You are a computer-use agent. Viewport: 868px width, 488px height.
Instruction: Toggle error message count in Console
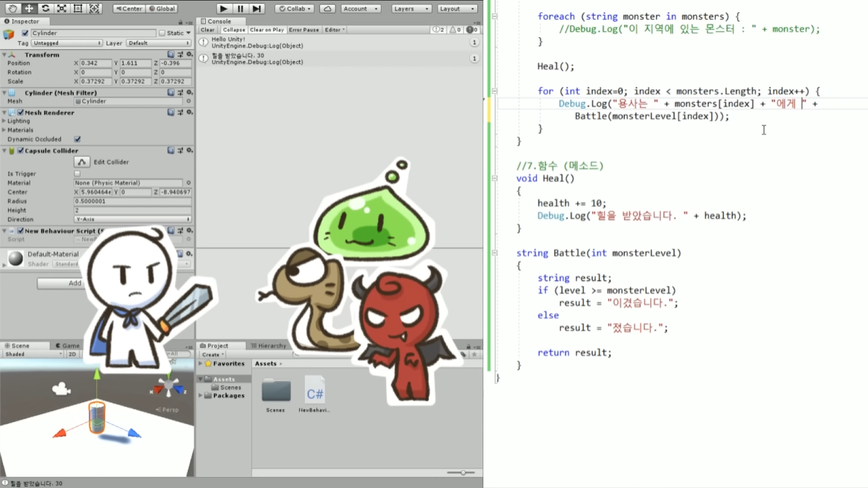click(x=472, y=29)
